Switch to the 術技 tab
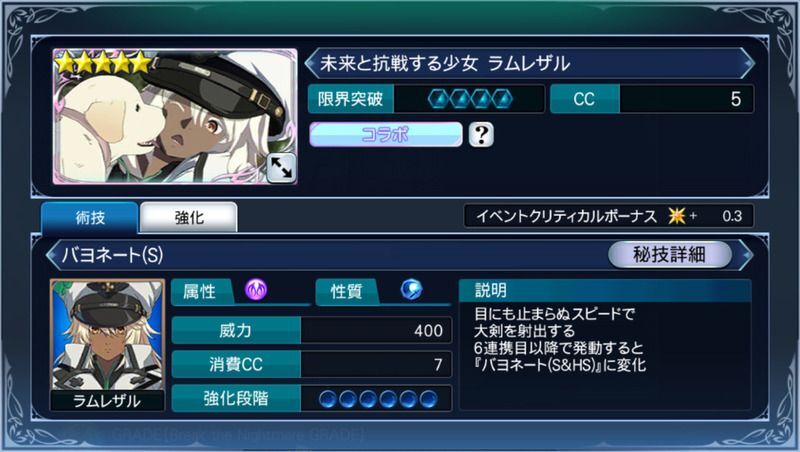 point(90,218)
